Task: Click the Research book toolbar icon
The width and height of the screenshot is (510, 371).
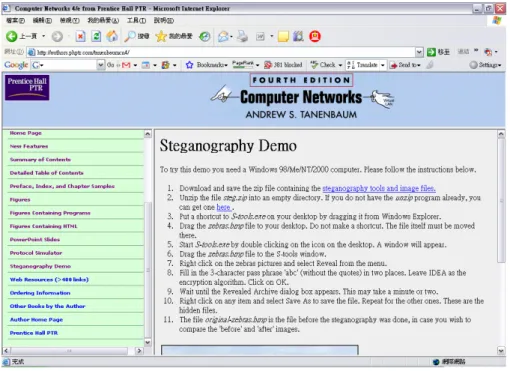Action: (298, 36)
